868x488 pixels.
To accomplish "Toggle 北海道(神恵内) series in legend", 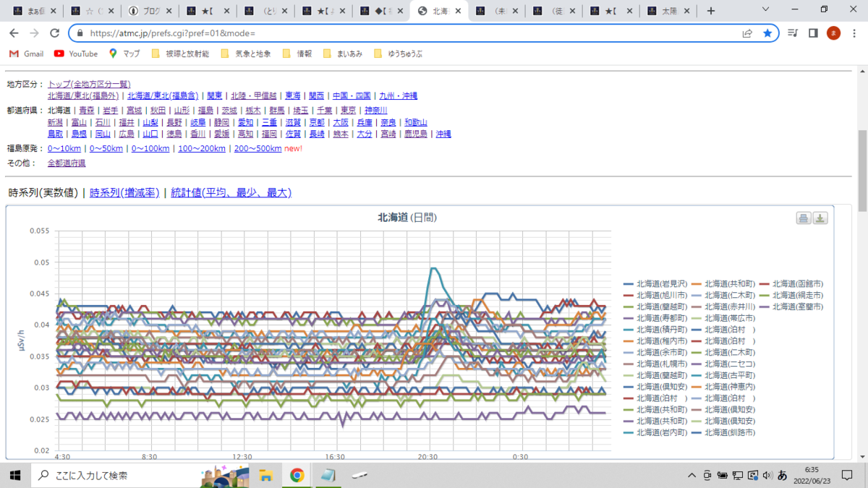I will [x=723, y=387].
